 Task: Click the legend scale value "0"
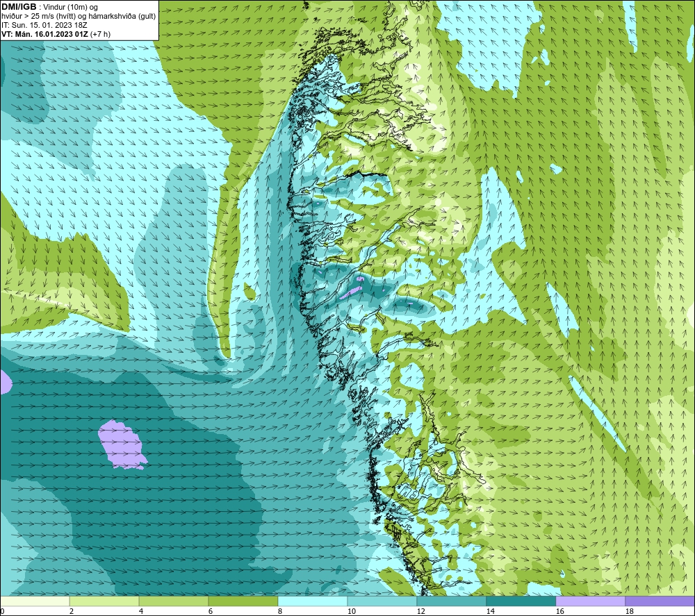click(2, 611)
